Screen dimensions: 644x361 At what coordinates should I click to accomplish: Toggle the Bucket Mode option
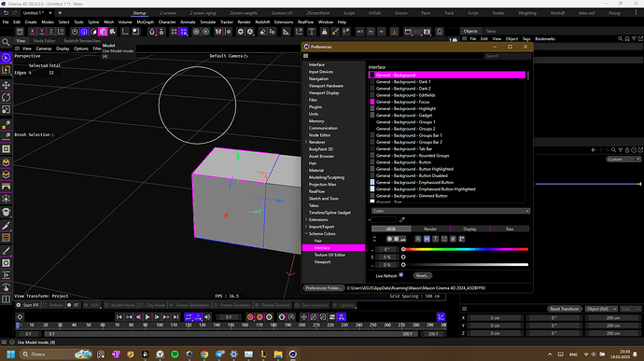(119, 305)
